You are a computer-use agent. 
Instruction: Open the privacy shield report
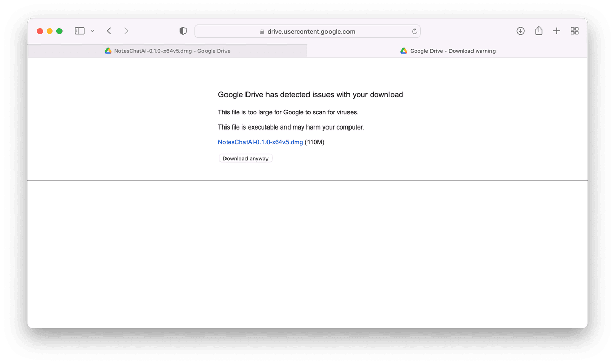pos(183,31)
